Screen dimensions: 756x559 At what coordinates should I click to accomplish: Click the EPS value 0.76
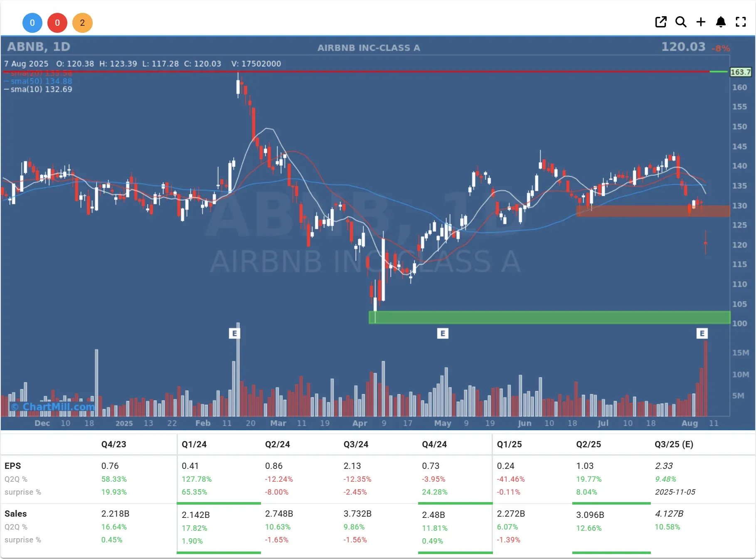point(110,466)
